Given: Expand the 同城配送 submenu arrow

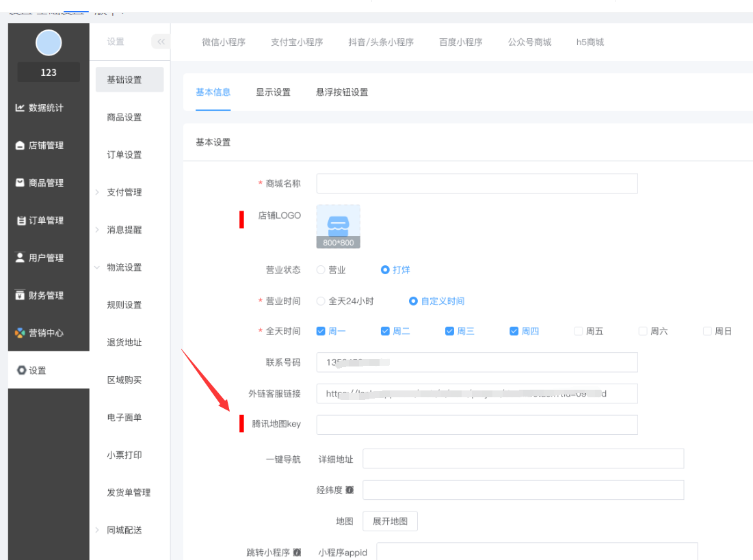Looking at the screenshot, I should point(97,530).
